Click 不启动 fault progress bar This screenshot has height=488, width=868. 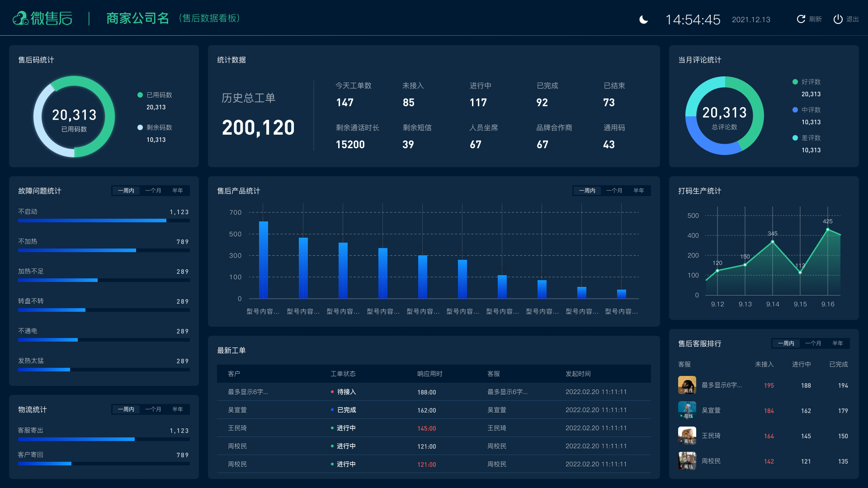point(92,221)
